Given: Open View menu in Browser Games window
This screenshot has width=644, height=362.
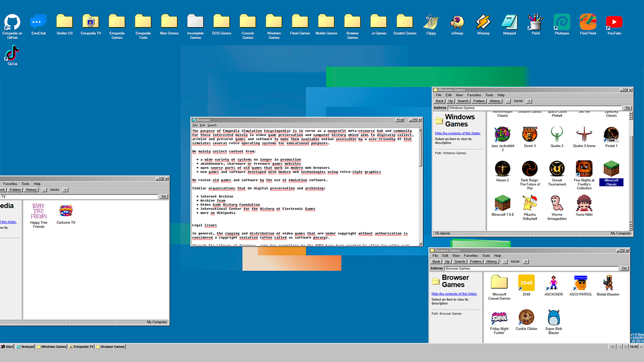Looking at the screenshot, I should coord(456,256).
